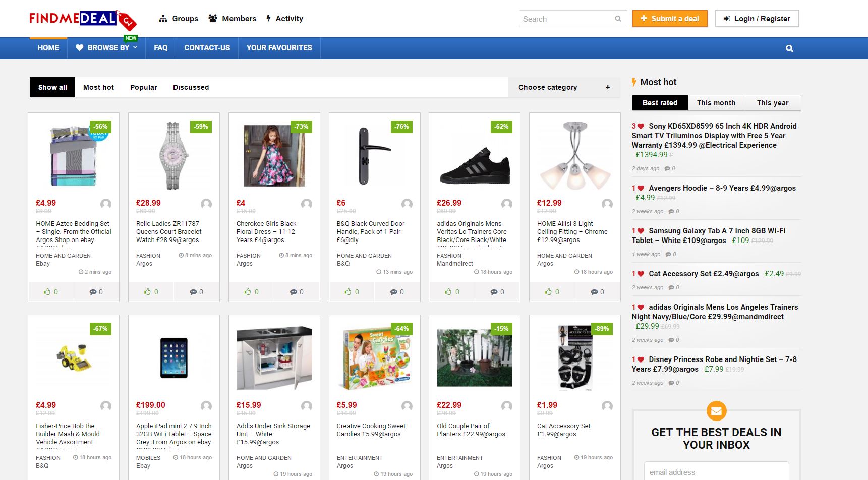Open comments on Cherokee Girls dress deal
868x480 pixels.
click(x=297, y=292)
